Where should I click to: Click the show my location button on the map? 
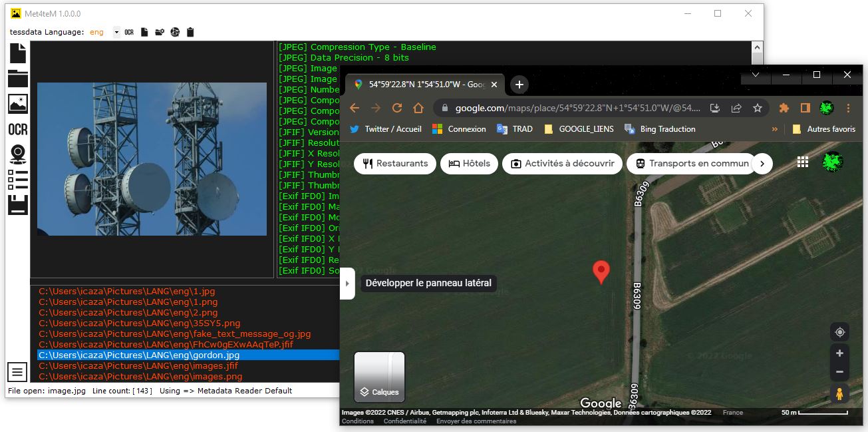[x=839, y=332]
